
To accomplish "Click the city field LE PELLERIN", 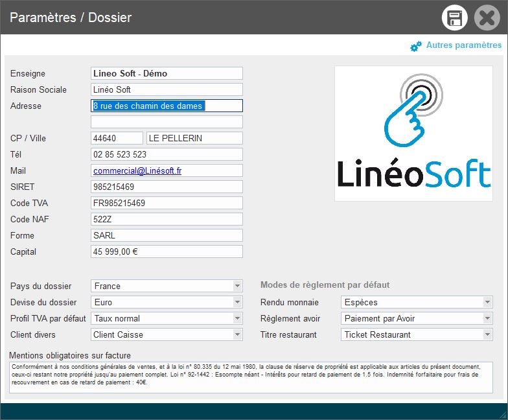I will point(194,138).
